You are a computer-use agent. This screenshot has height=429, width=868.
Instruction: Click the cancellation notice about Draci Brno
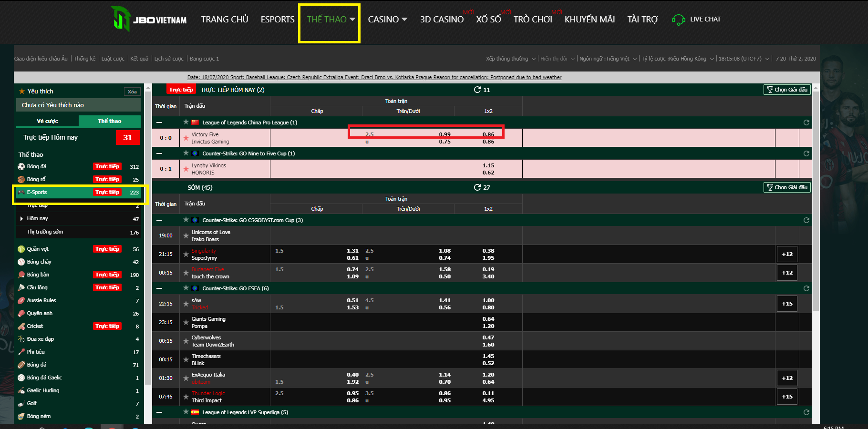point(374,77)
